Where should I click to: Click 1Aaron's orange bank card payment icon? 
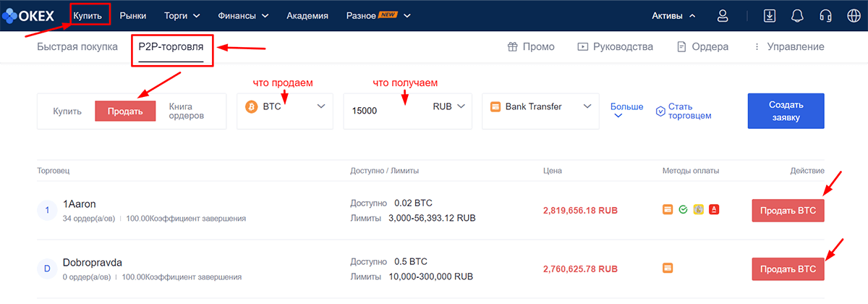(668, 210)
